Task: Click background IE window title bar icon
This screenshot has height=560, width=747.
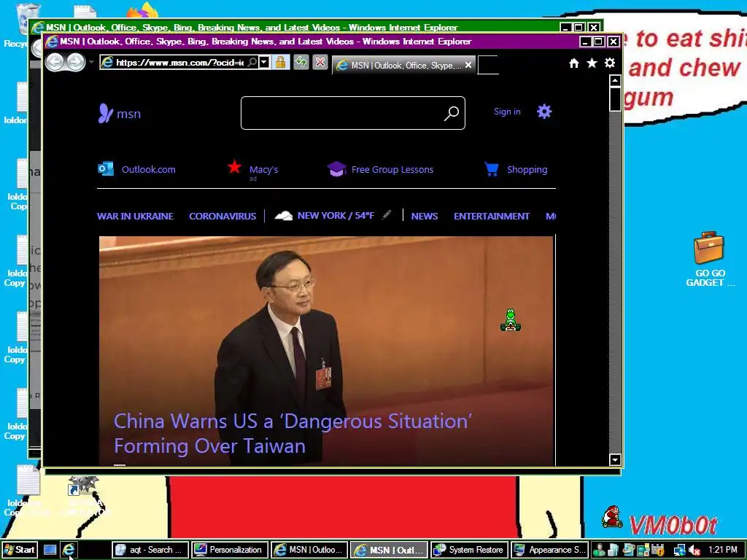Action: point(38,27)
